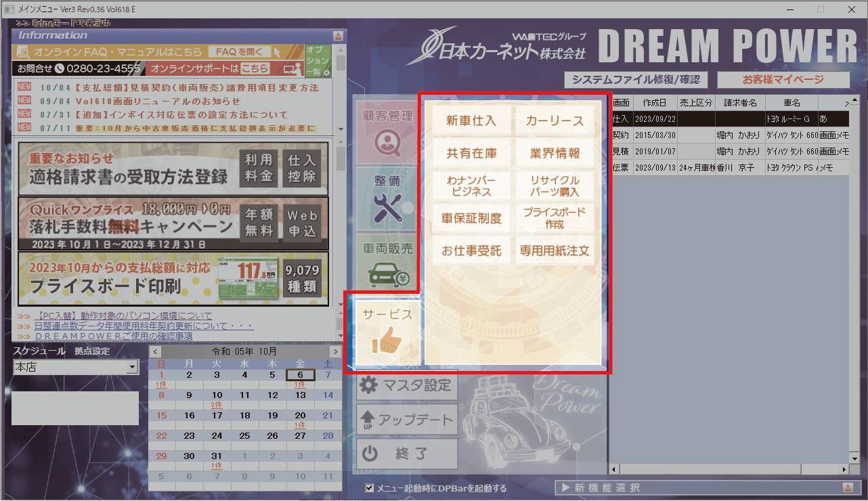Click 2件 under October 10

coord(217,405)
